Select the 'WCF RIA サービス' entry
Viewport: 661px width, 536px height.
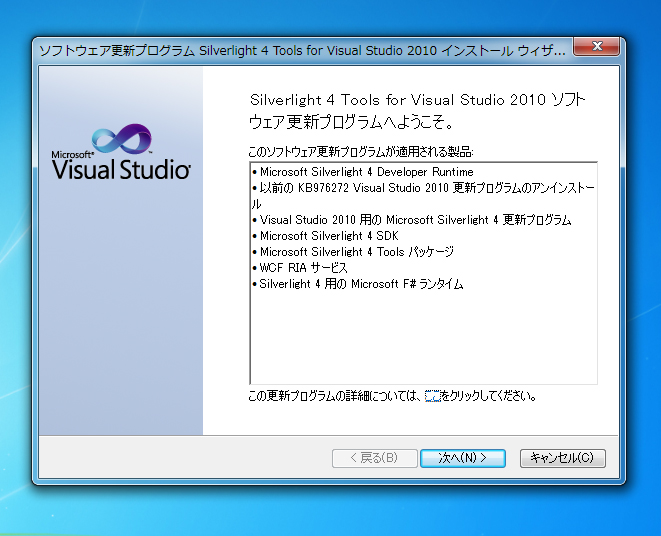tap(299, 268)
